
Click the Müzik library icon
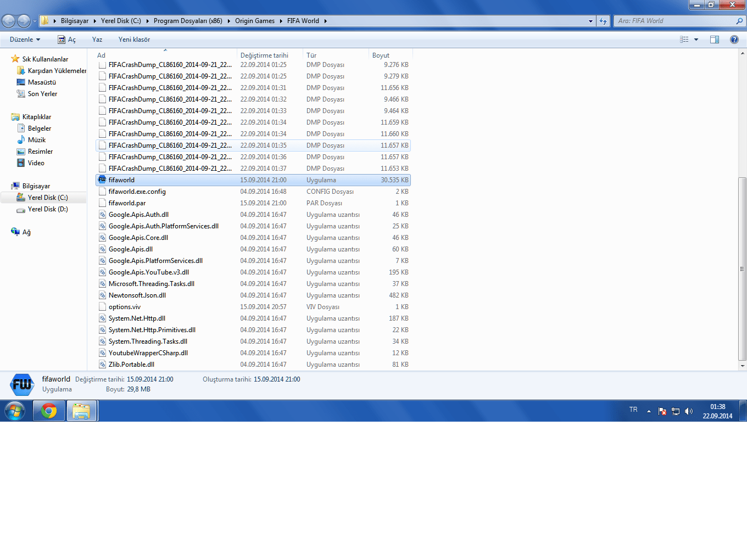pos(21,139)
